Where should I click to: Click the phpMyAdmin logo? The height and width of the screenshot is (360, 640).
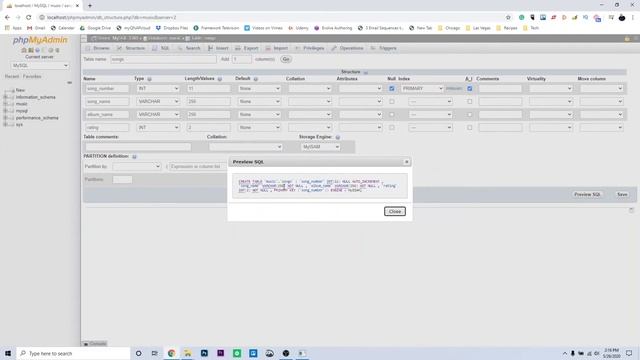[x=40, y=40]
